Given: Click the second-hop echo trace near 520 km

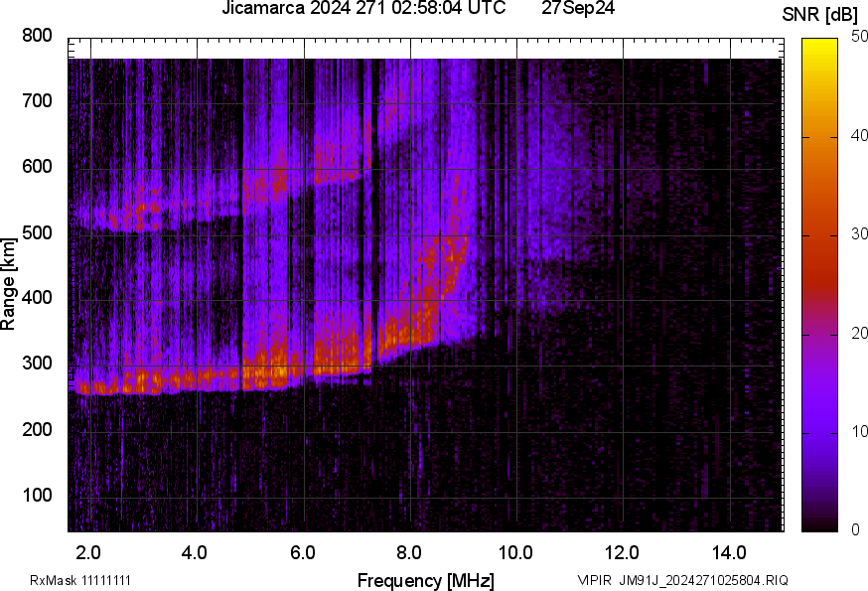Looking at the screenshot, I should point(138,216).
